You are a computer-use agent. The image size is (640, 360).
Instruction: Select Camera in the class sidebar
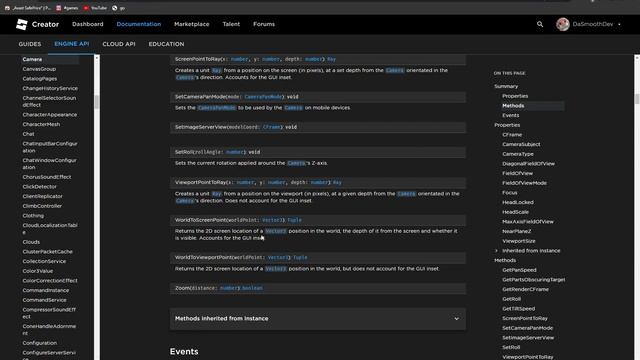tap(32, 59)
